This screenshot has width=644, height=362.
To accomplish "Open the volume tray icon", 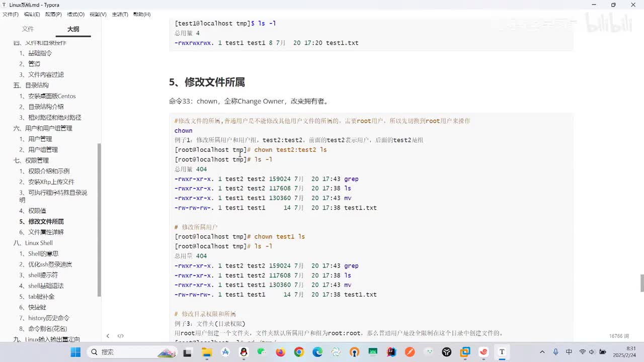I will (592, 352).
